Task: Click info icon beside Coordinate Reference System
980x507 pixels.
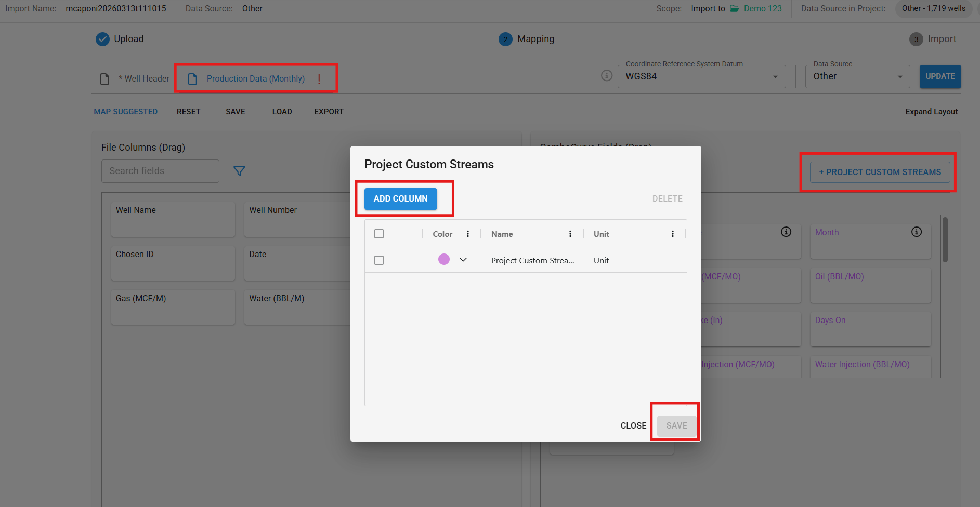Action: pos(607,76)
